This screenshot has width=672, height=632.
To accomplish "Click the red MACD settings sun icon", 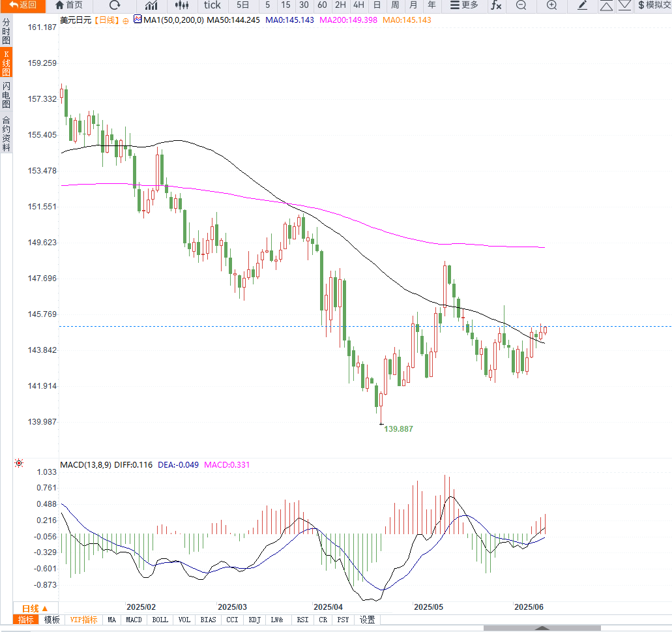I will pyautogui.click(x=19, y=463).
